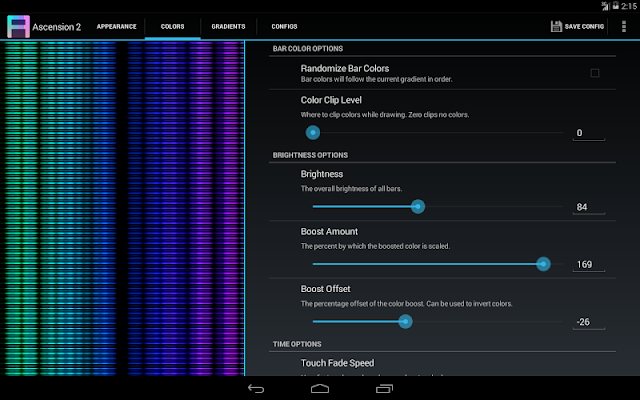Image resolution: width=640 pixels, height=400 pixels.
Task: Tap the Android Home navigation button
Action: (320, 389)
